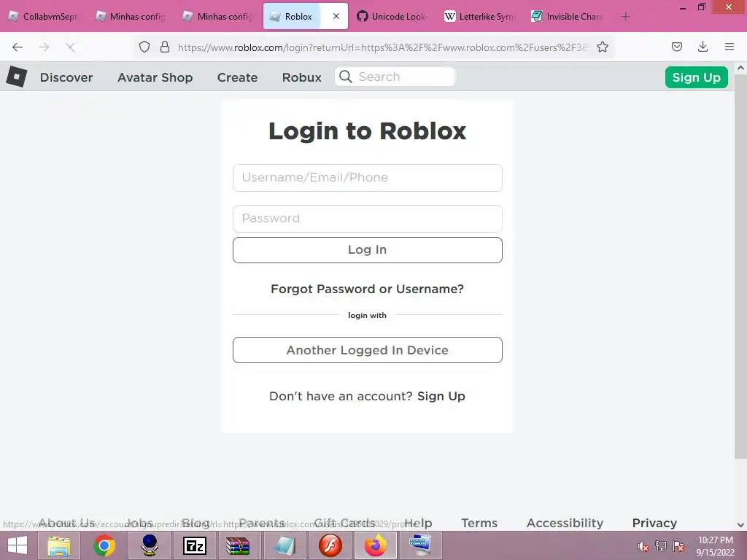Viewport: 747px width, 560px height.
Task: Click the padlock site info icon
Action: tap(165, 47)
